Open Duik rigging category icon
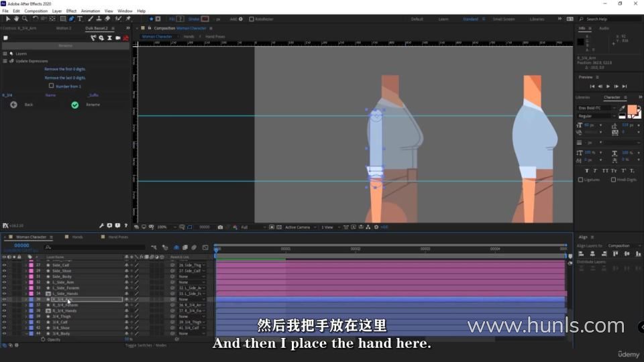This screenshot has width=644, height=362. (x=93, y=38)
